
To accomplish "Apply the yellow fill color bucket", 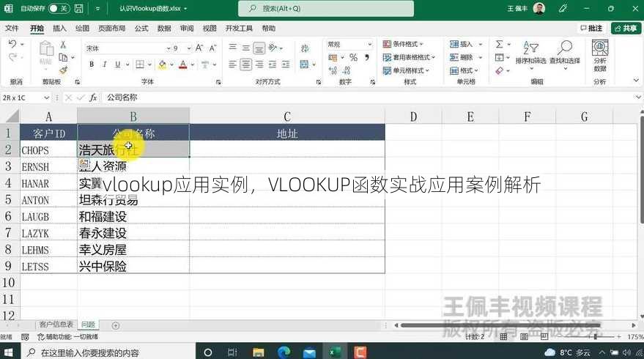I will (163, 64).
